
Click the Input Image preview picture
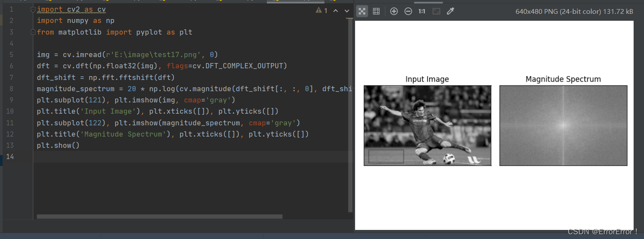(x=427, y=125)
